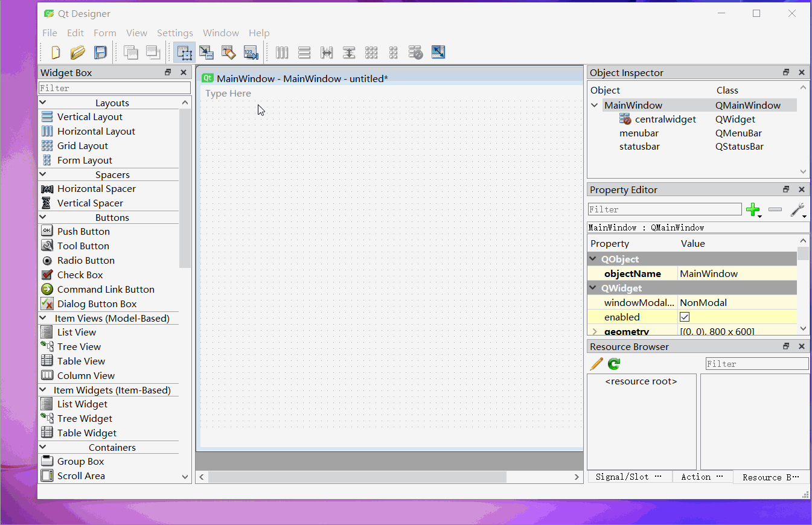Click Lay Out Horizontally in Splitter icon
The image size is (812, 525).
[x=327, y=52]
